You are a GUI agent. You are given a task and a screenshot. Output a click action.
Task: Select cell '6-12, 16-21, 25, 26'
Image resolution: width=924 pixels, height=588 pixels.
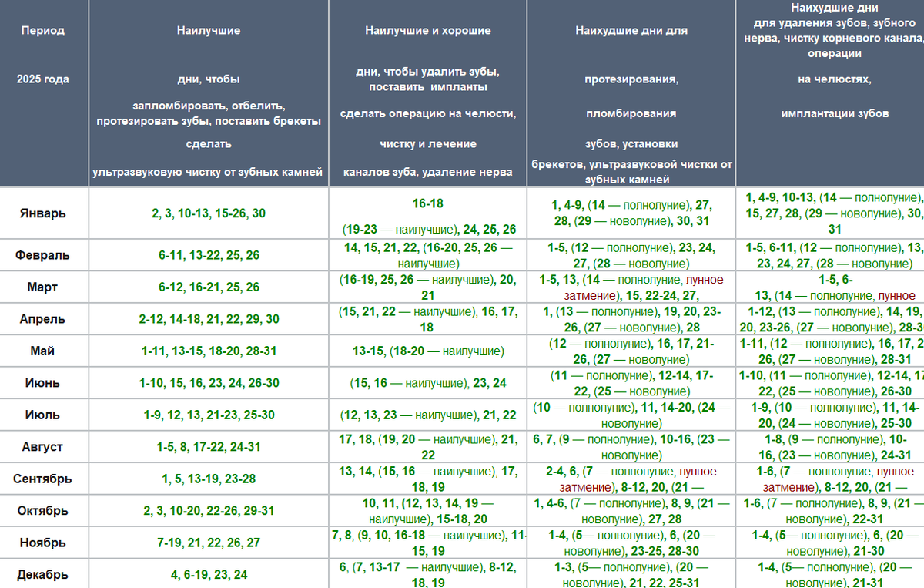(x=208, y=287)
